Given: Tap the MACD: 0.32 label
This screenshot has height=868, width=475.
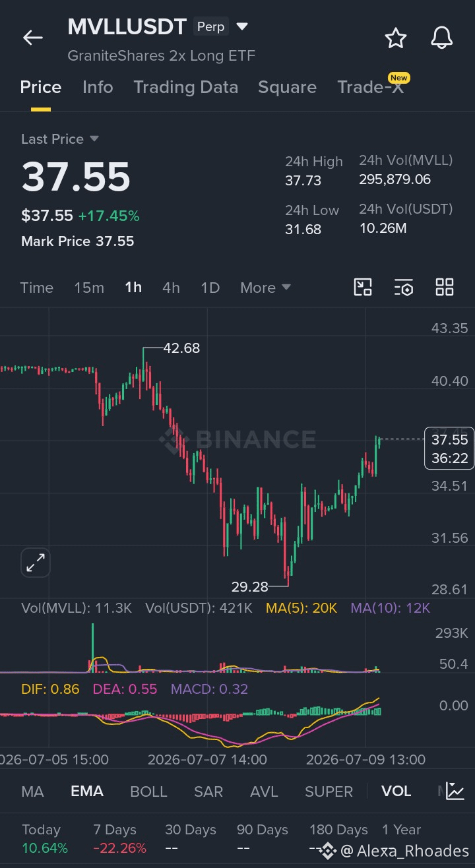Looking at the screenshot, I should (209, 689).
